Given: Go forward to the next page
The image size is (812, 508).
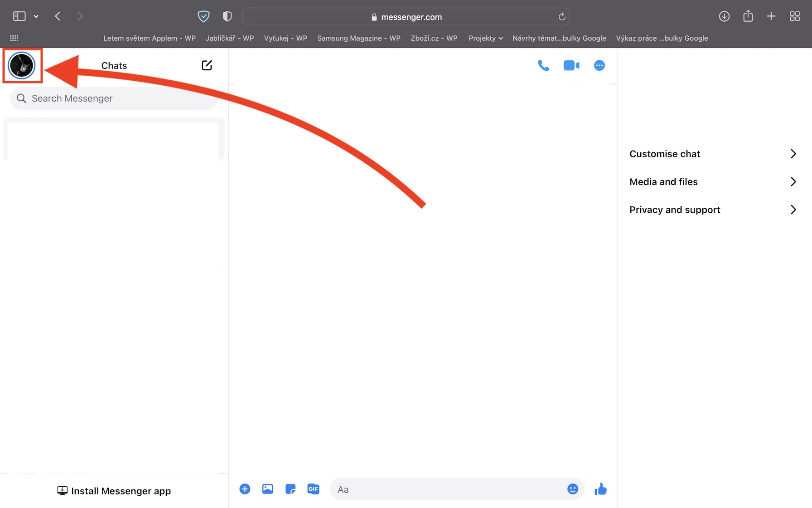Looking at the screenshot, I should point(80,16).
